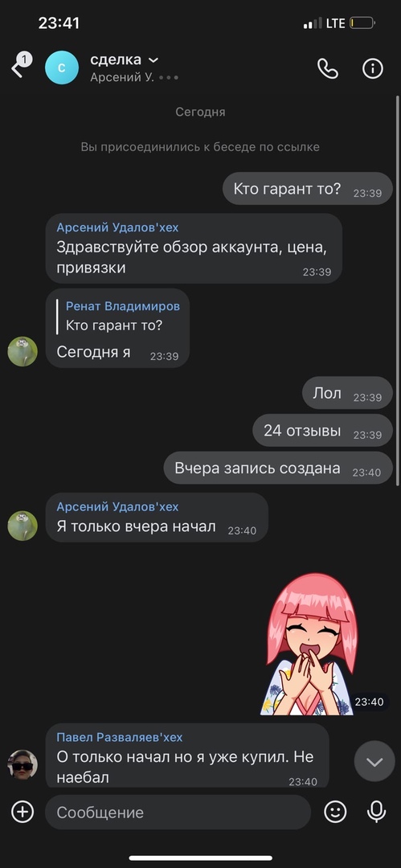401x868 pixels.
Task: Open the сделка chat avatar circle
Action: [x=62, y=68]
